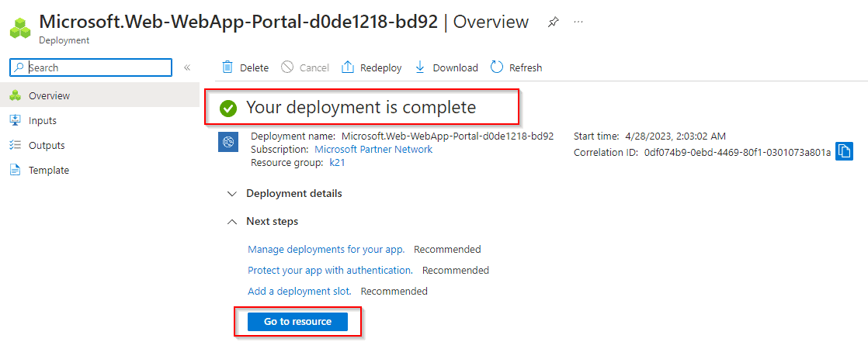This screenshot has height=342, width=868.
Task: Open the Outputs menu item
Action: pos(47,145)
